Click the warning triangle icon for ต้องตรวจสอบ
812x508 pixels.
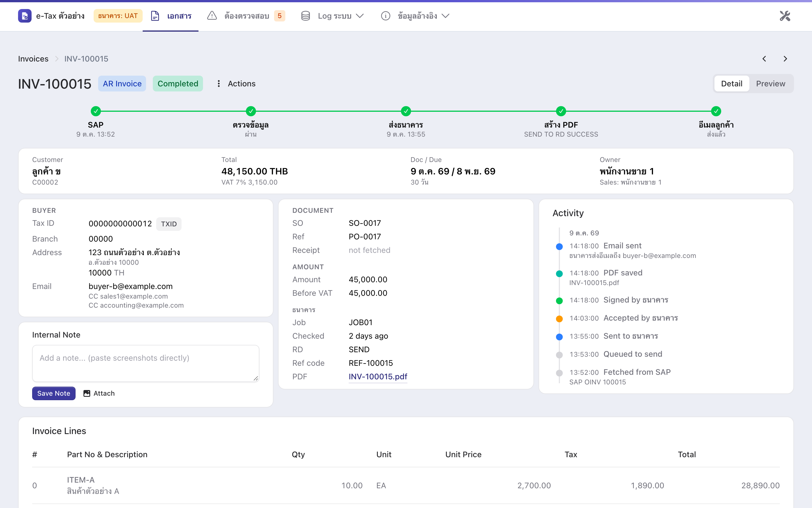pos(212,16)
